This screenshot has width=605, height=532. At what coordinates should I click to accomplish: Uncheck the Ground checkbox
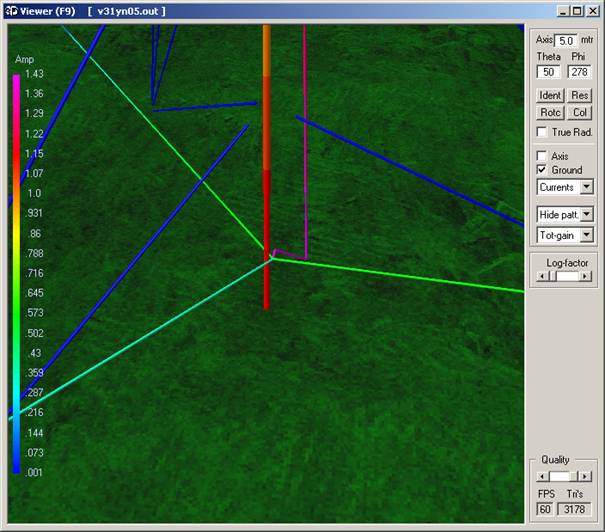541,170
